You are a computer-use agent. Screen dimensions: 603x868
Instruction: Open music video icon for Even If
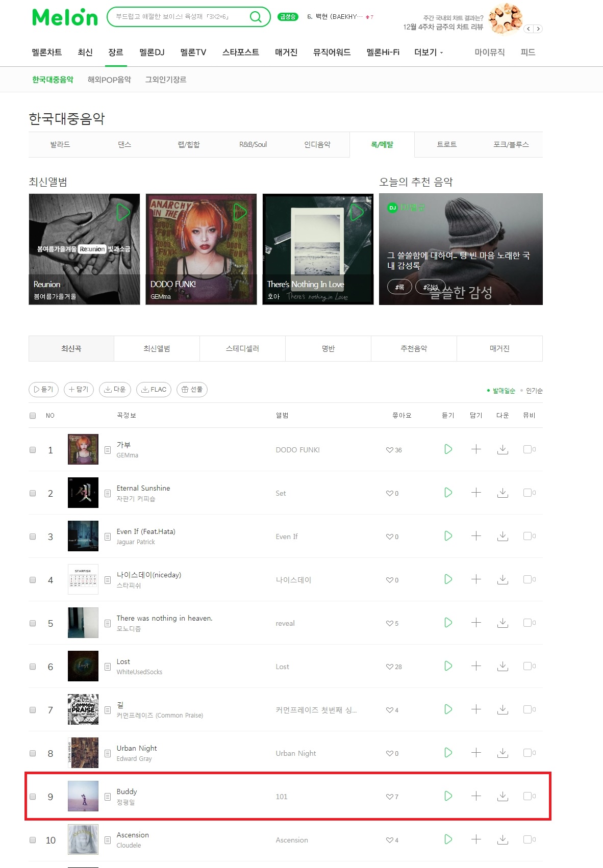point(527,536)
